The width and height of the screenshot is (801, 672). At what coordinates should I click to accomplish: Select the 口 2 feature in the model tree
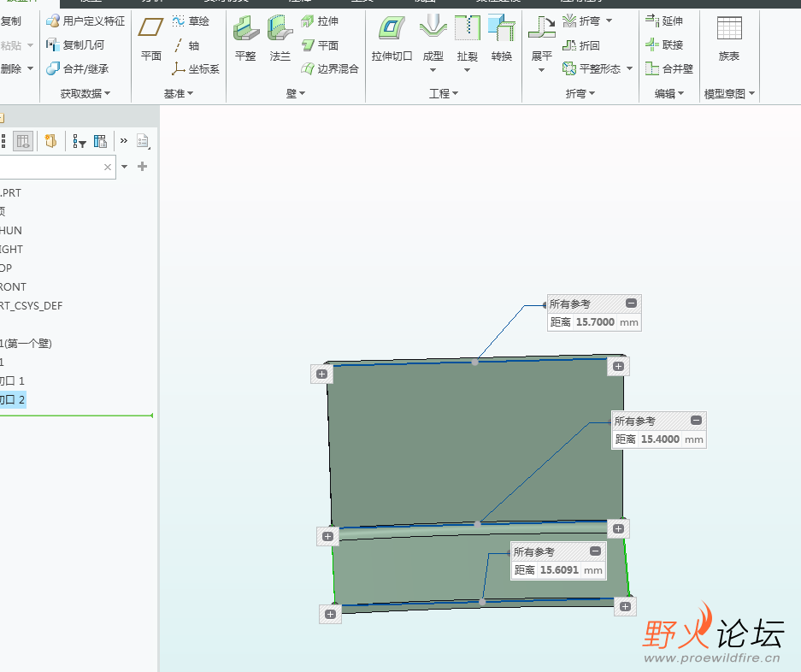(12, 399)
